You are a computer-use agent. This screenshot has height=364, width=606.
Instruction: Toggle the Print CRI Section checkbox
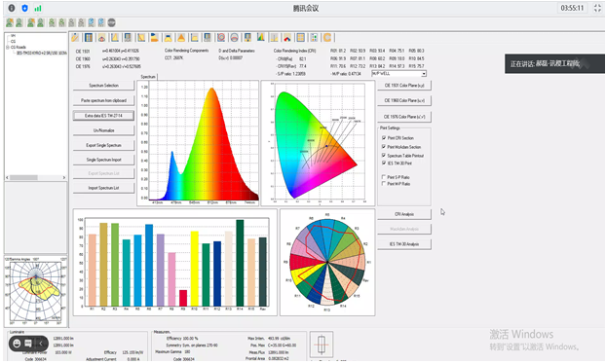(x=384, y=138)
